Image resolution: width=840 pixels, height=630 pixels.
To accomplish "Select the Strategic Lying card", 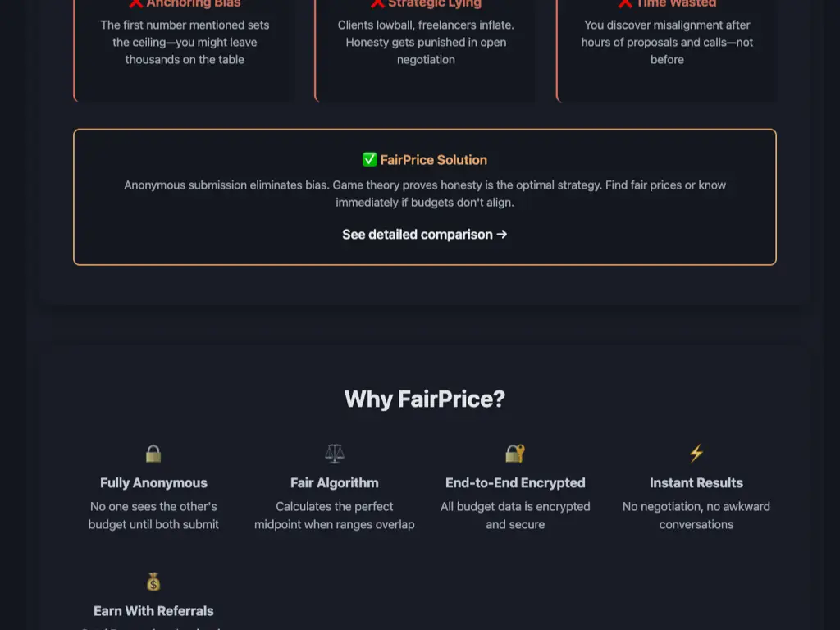I will click(x=425, y=49).
